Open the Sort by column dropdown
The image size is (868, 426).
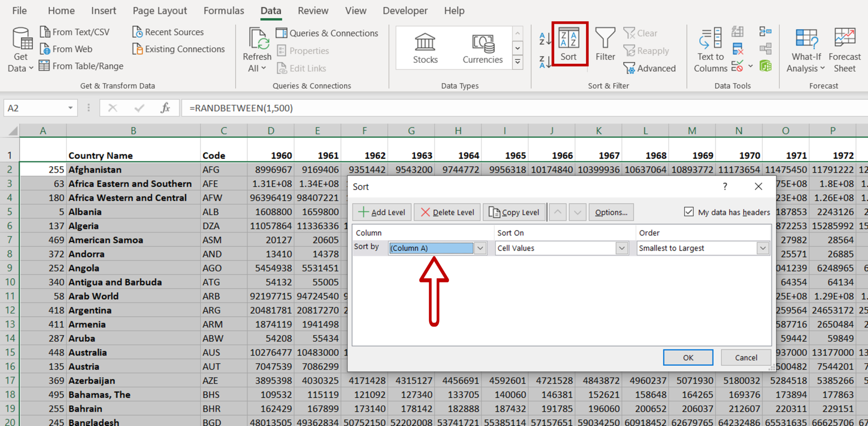480,248
